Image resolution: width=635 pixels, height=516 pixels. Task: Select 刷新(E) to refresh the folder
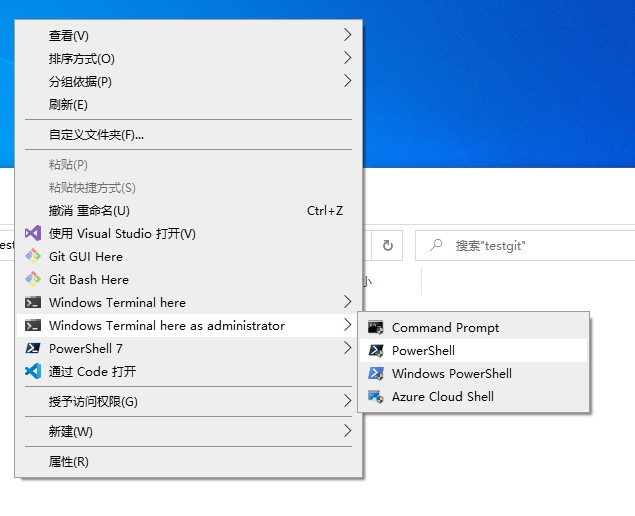[188, 104]
